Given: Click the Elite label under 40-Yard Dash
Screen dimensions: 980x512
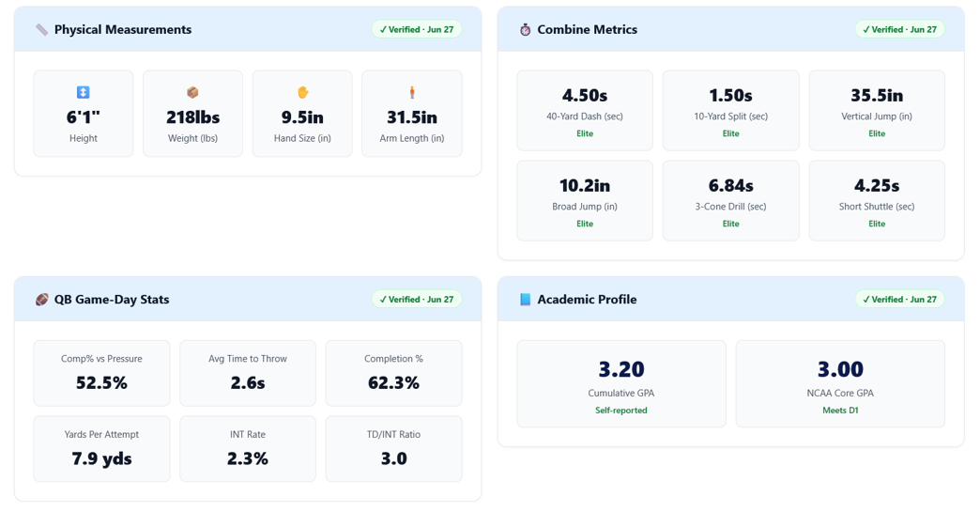Looking at the screenshot, I should pyautogui.click(x=585, y=133).
